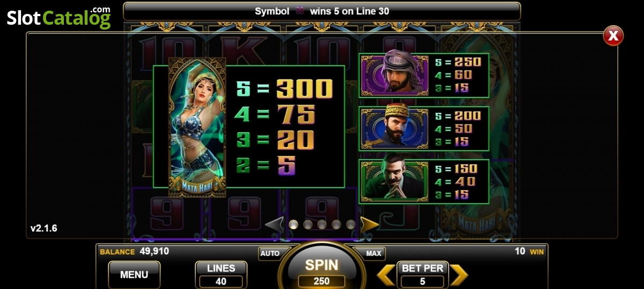Close the paytable with the red X
Screen dimensions: 644x289
(x=613, y=36)
